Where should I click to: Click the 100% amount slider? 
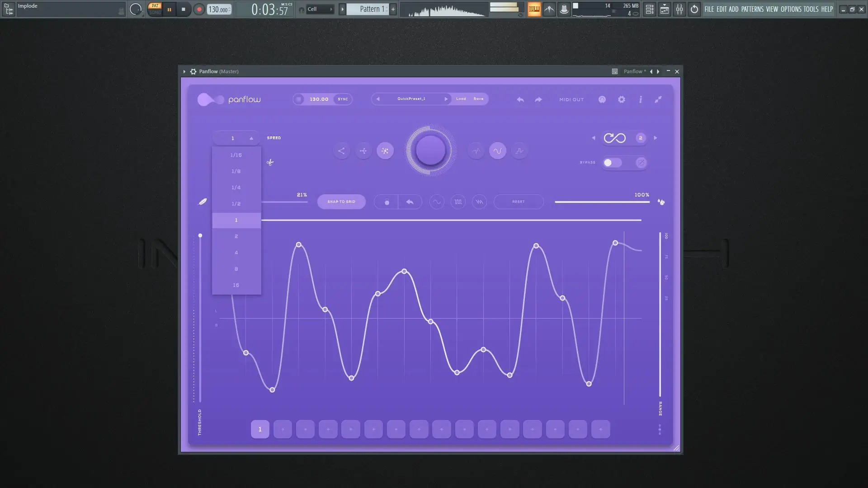coord(602,202)
